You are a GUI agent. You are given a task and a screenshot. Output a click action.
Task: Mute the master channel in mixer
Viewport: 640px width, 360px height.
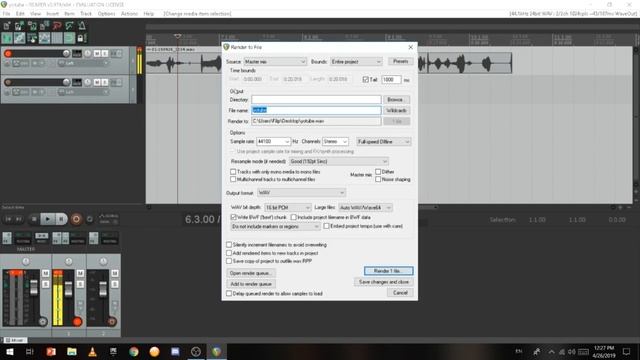[x=46, y=273]
